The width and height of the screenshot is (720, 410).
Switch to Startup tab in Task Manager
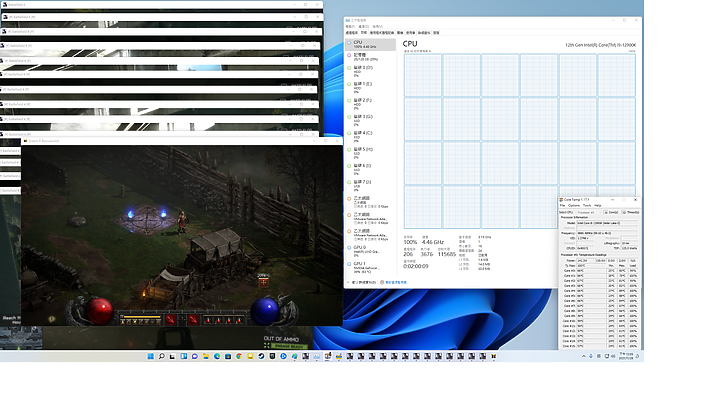tap(400, 33)
